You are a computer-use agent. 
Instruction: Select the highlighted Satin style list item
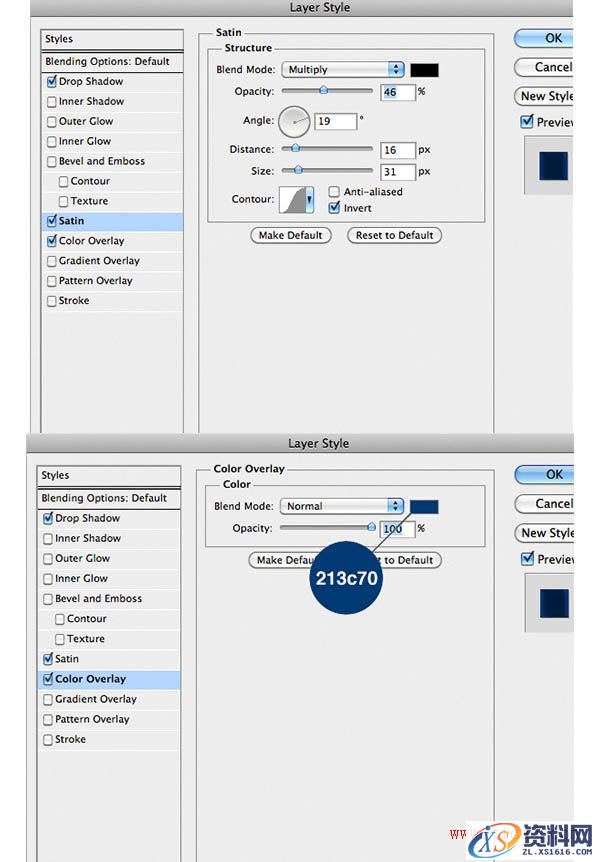(x=112, y=221)
